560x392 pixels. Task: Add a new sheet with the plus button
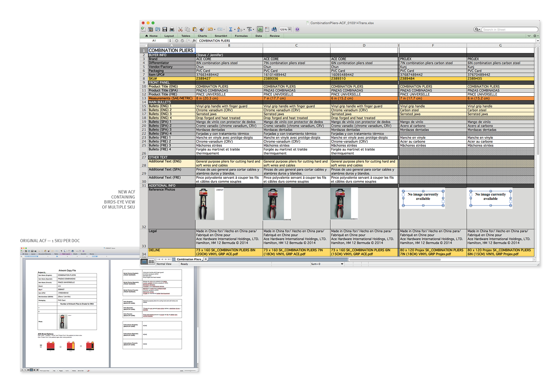206,259
